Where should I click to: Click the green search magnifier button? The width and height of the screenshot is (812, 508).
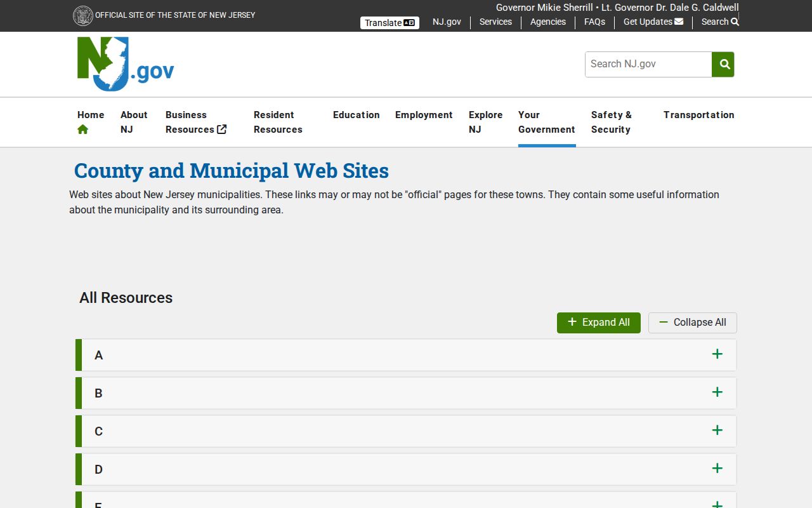tap(723, 64)
